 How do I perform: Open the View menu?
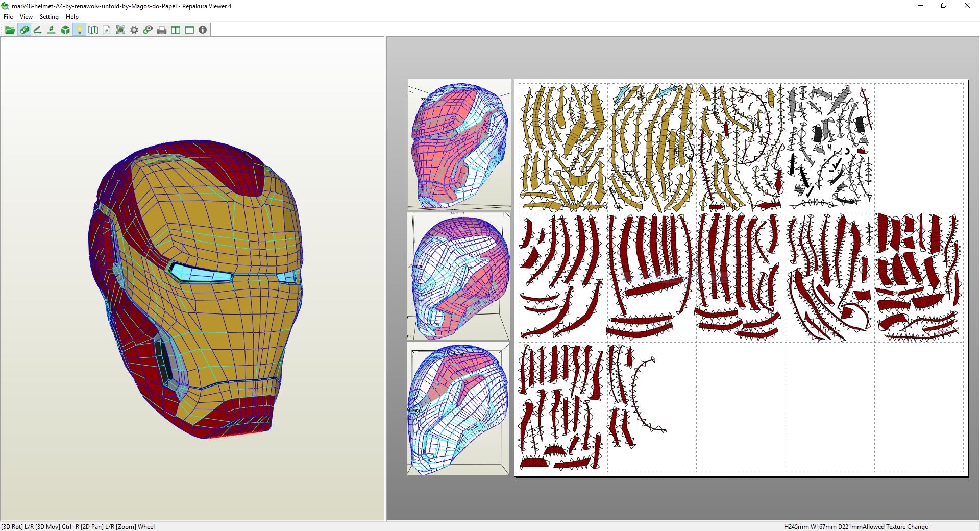[26, 17]
